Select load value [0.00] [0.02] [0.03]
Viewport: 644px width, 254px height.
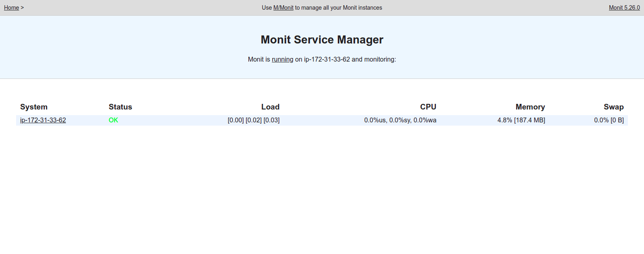click(x=254, y=120)
